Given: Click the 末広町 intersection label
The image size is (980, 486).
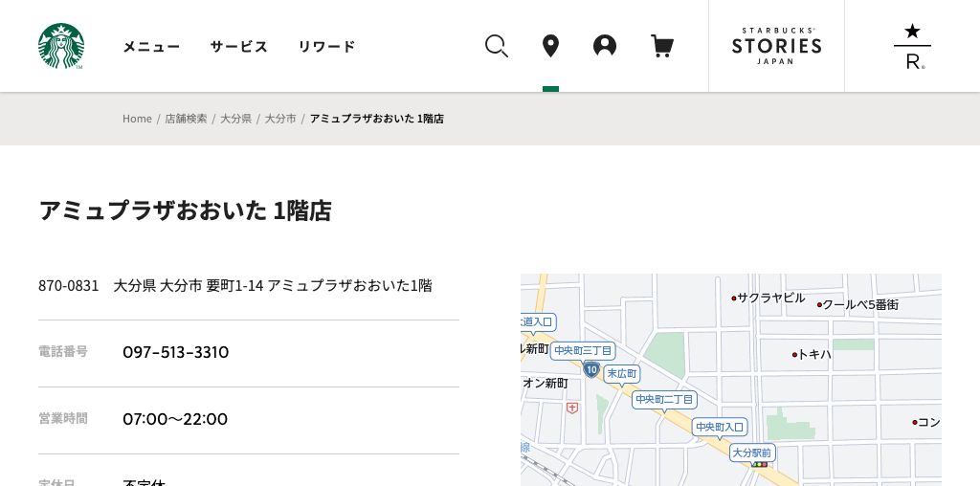Looking at the screenshot, I should tap(622, 373).
